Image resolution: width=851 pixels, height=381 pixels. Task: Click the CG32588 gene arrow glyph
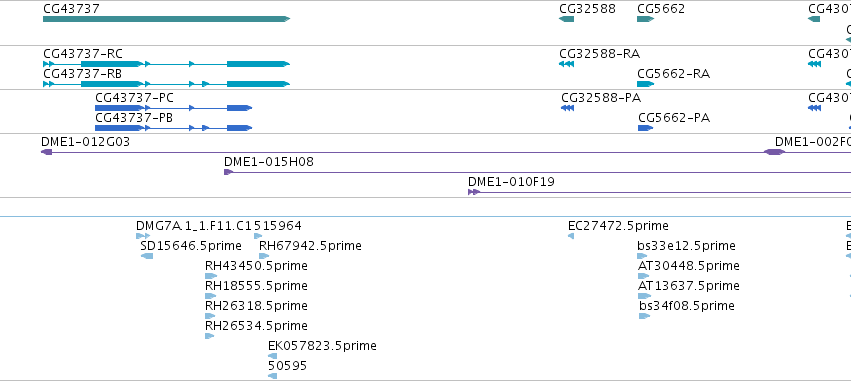[566, 19]
